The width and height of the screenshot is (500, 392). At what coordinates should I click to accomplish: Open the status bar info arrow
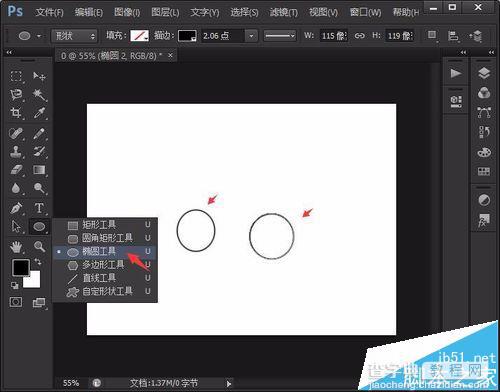[229, 384]
